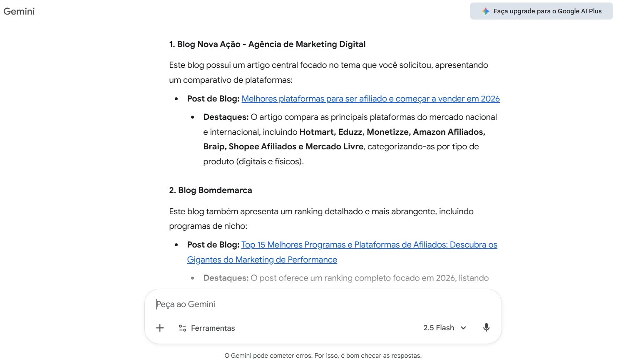Open the Ferramentas tools menu
The width and height of the screenshot is (621, 364).
(x=213, y=328)
